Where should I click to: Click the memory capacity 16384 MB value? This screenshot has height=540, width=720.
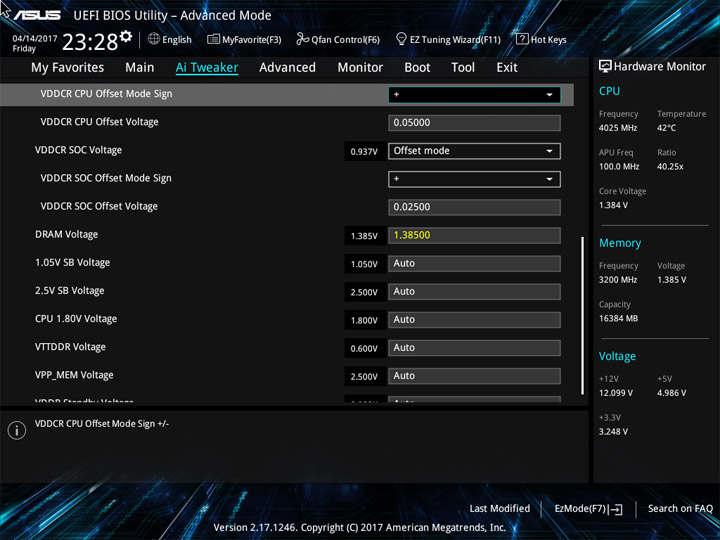coord(619,318)
